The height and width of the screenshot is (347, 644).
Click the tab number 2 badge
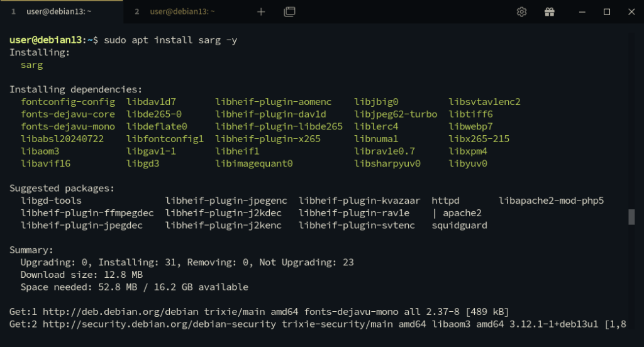(136, 12)
